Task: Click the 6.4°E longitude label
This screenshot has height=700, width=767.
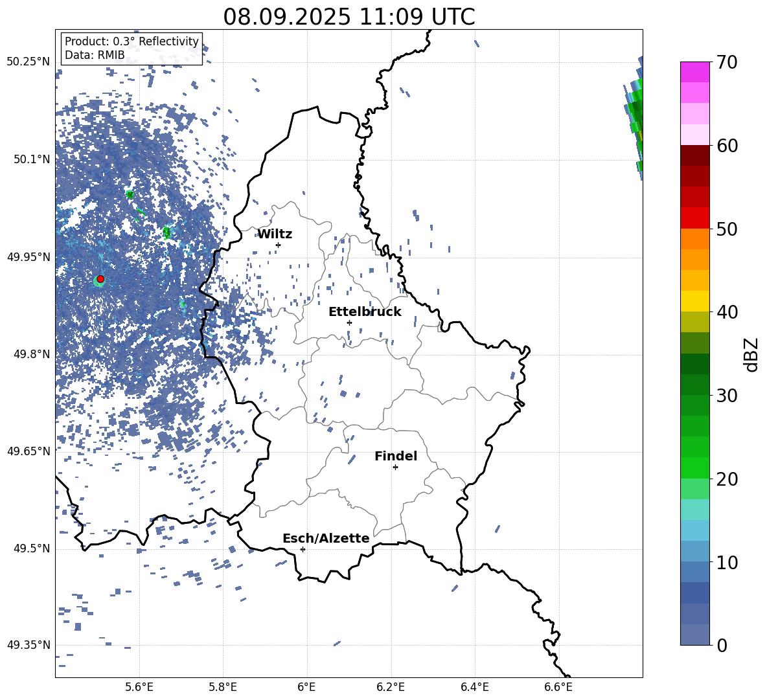Action: point(474,687)
